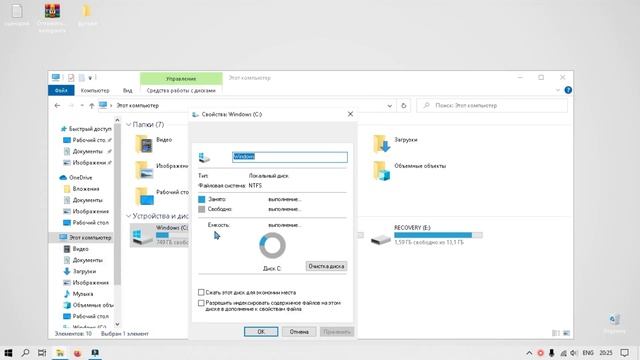Switch to large icons view layout icon

pyautogui.click(x=566, y=333)
